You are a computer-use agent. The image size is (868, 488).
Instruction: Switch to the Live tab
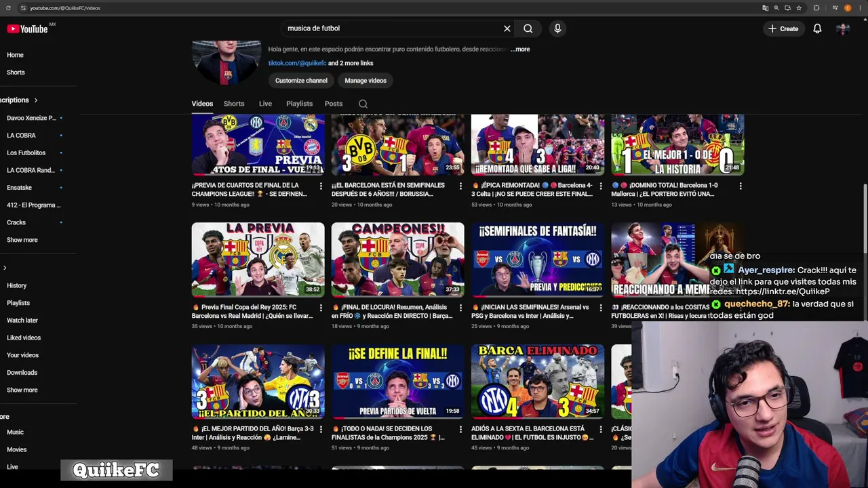(x=265, y=104)
